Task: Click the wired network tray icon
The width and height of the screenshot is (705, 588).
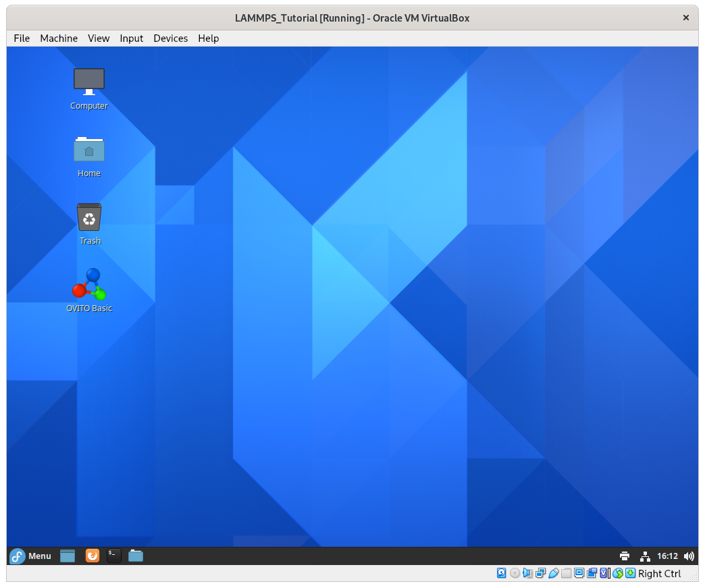Action: tap(645, 556)
